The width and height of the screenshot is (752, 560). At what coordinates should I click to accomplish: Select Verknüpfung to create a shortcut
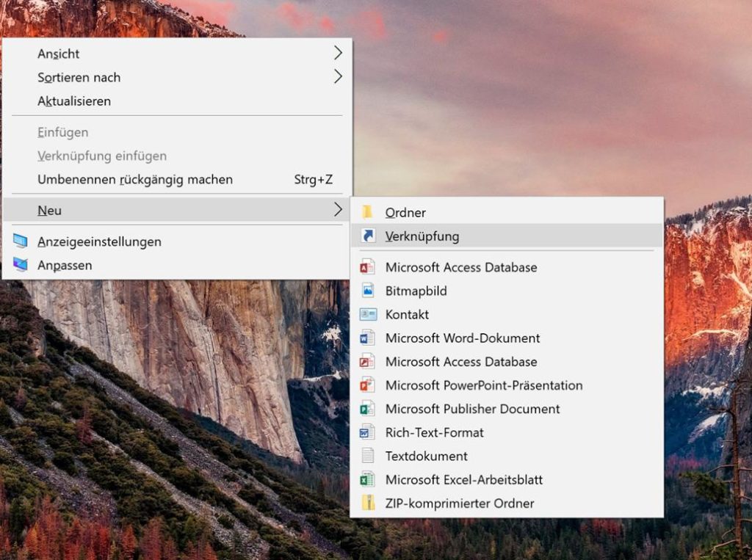click(422, 236)
